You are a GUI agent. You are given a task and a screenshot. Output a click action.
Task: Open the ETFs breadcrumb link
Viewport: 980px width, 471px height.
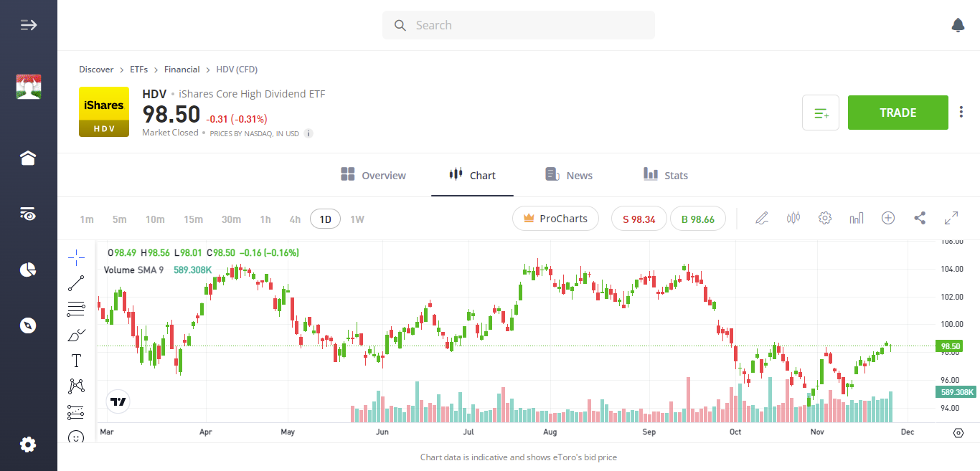coord(138,69)
